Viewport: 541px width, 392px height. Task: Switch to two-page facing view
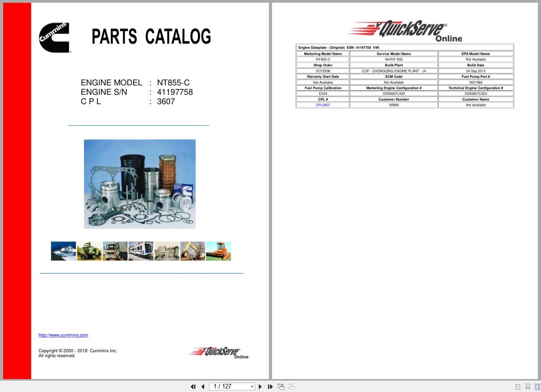coord(537,387)
